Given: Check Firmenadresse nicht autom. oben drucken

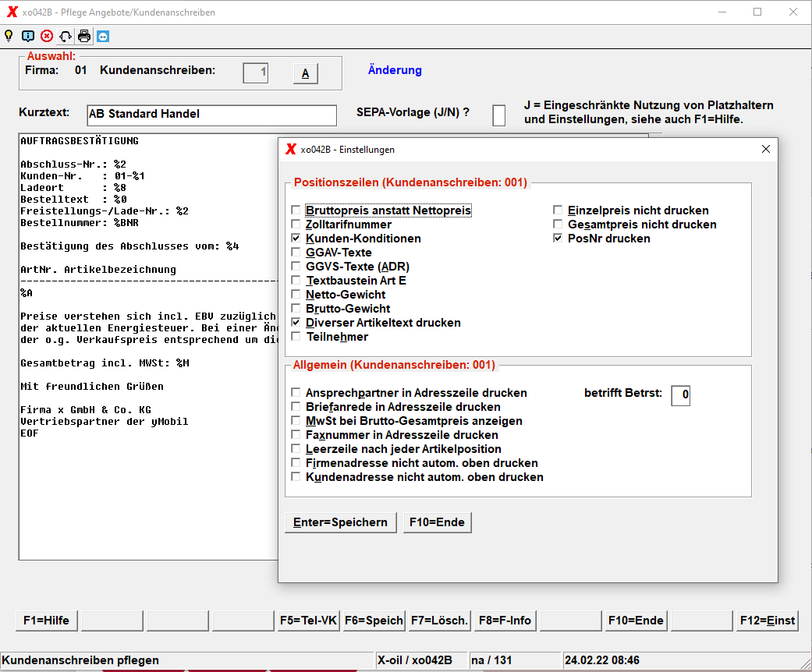Looking at the screenshot, I should (296, 462).
